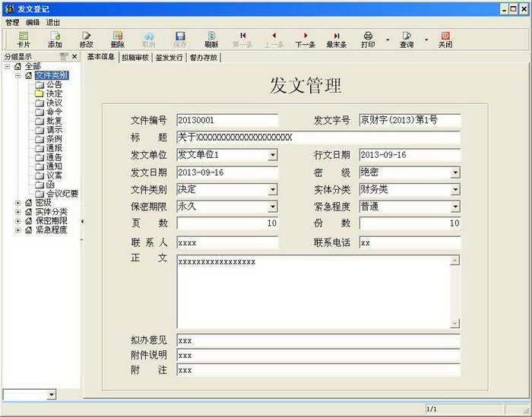
Task: Switch to the 拟稿审核 tab
Action: [135, 58]
